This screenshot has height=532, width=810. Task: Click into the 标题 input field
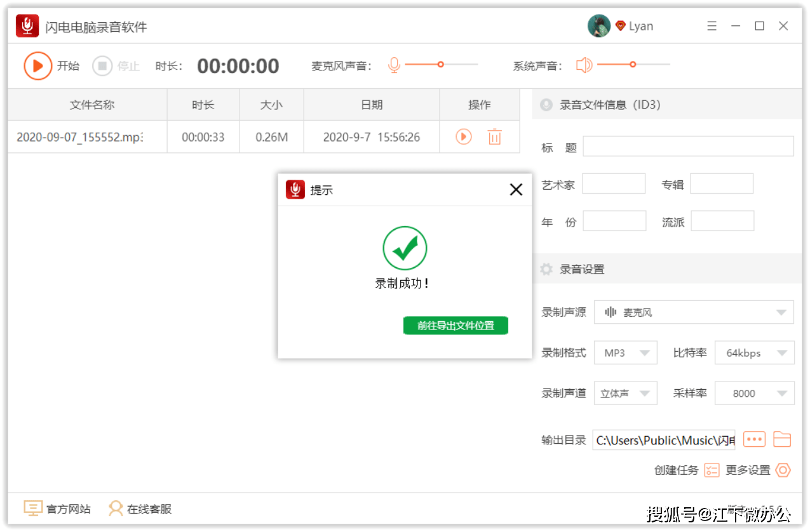point(689,146)
